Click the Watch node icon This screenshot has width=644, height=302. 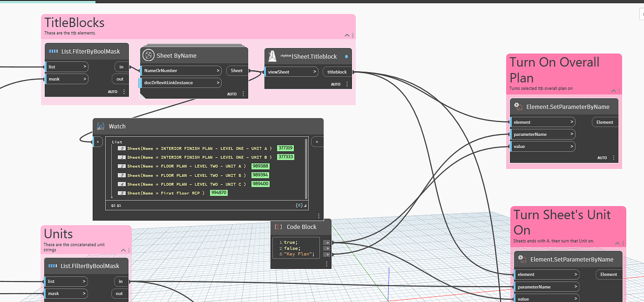pyautogui.click(x=101, y=126)
